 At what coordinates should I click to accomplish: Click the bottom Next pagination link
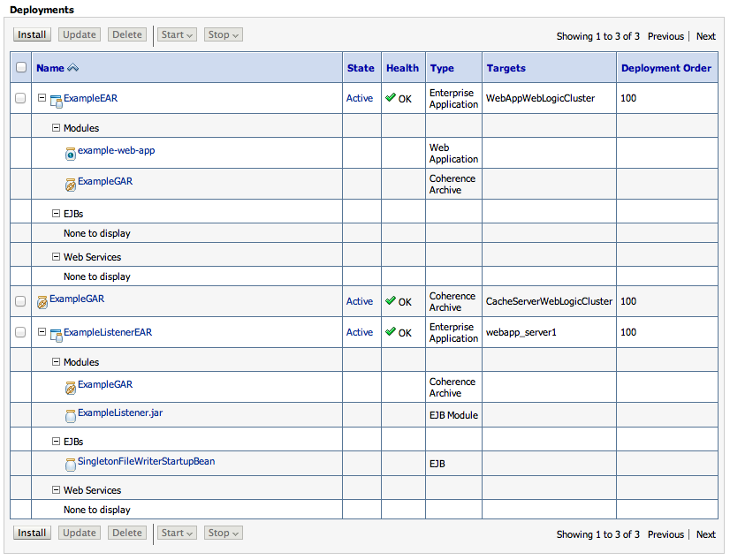pyautogui.click(x=706, y=534)
